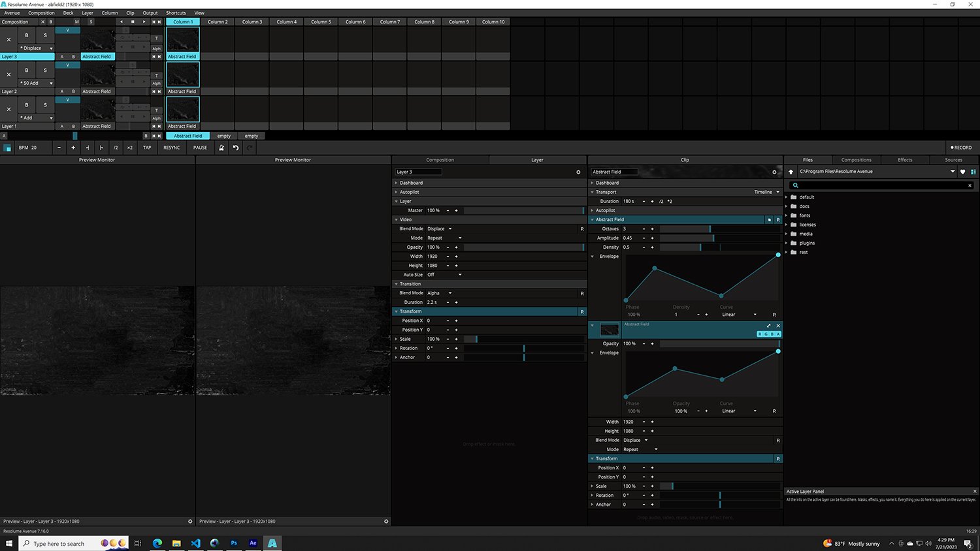Click the favorites heart icon in Files
The width and height of the screenshot is (980, 551).
pyautogui.click(x=962, y=172)
